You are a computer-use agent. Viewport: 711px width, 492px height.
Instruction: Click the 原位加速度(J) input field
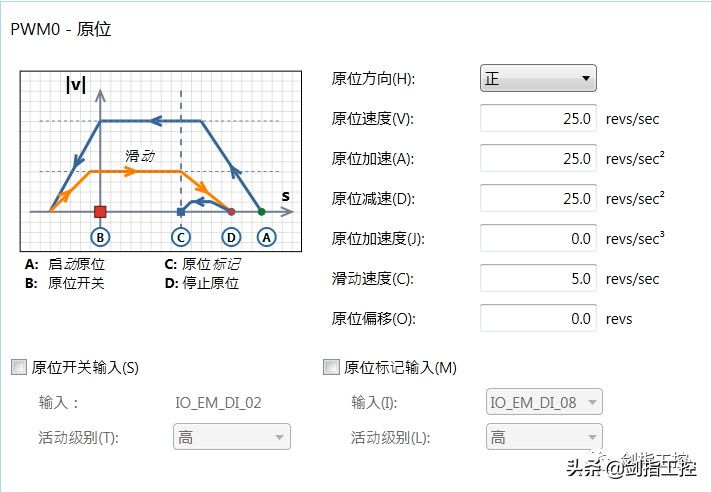point(538,238)
